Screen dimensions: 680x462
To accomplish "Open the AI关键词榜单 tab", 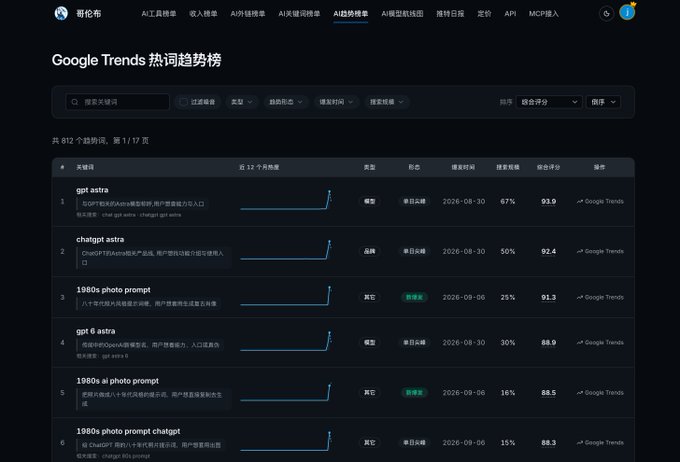I will [x=299, y=13].
